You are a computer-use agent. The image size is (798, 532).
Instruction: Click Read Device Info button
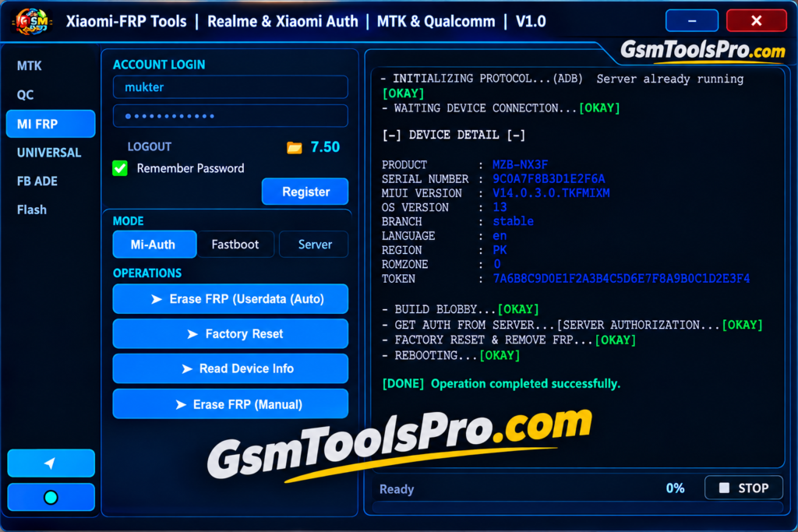coord(231,368)
